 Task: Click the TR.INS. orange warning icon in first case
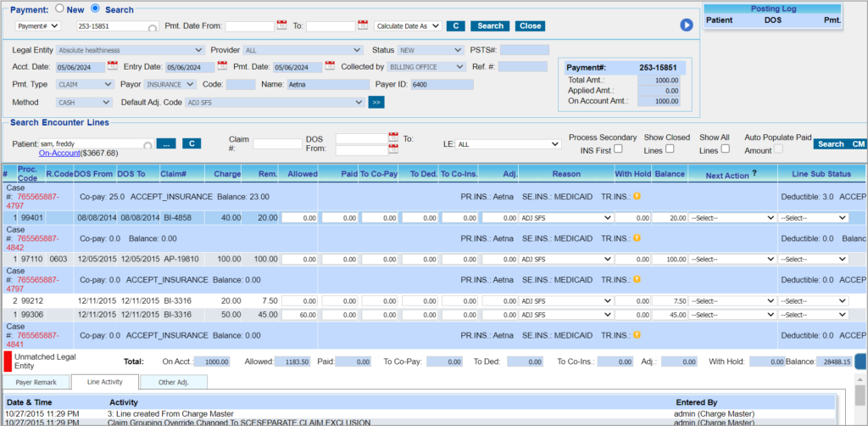[636, 197]
